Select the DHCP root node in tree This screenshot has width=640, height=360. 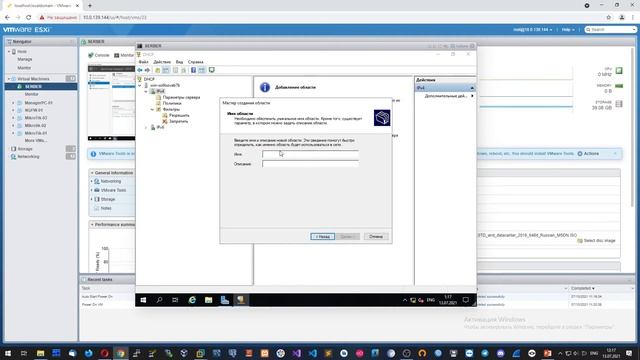click(x=149, y=79)
